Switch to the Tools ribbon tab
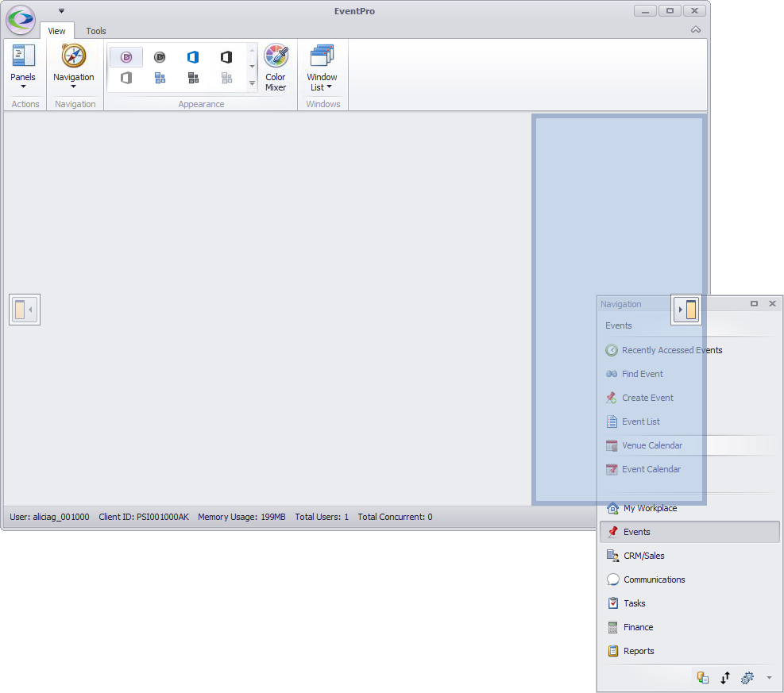 pyautogui.click(x=96, y=31)
